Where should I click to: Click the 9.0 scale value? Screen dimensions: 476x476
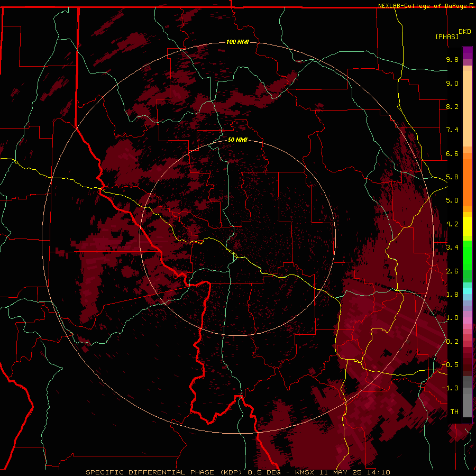[x=452, y=83]
